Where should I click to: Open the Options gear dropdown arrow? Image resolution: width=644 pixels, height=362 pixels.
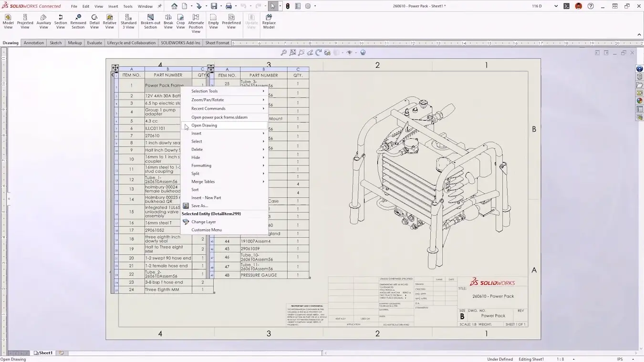[x=315, y=6]
